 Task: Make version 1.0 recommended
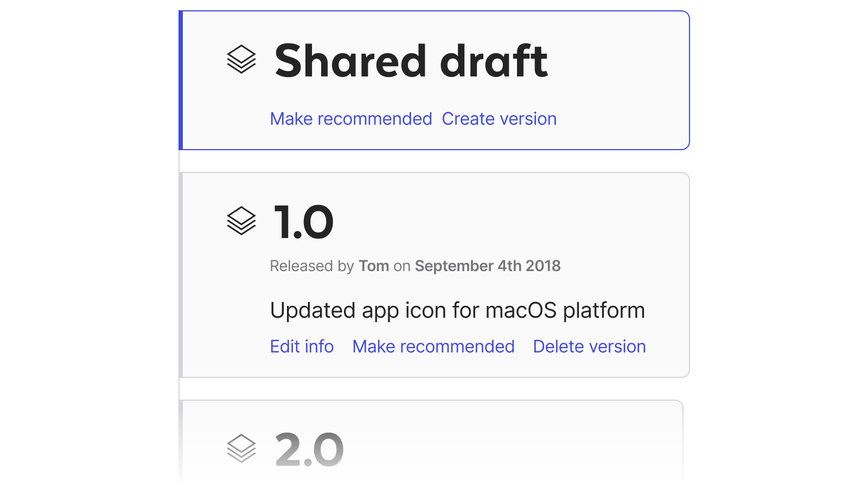433,346
